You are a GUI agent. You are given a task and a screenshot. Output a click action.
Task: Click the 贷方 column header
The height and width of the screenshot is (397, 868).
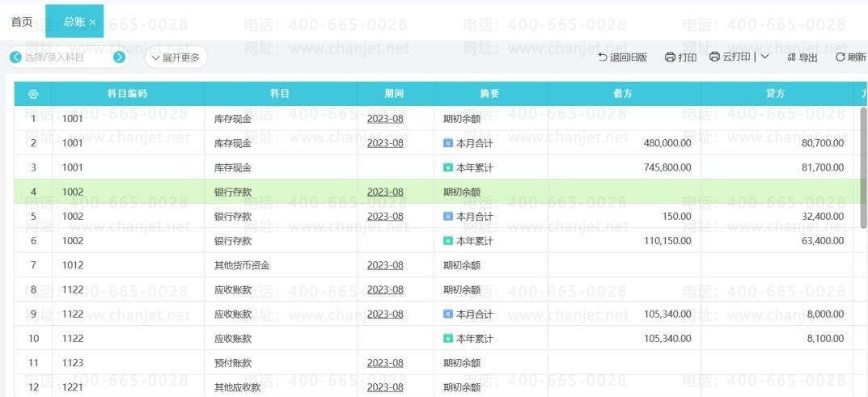tap(776, 94)
